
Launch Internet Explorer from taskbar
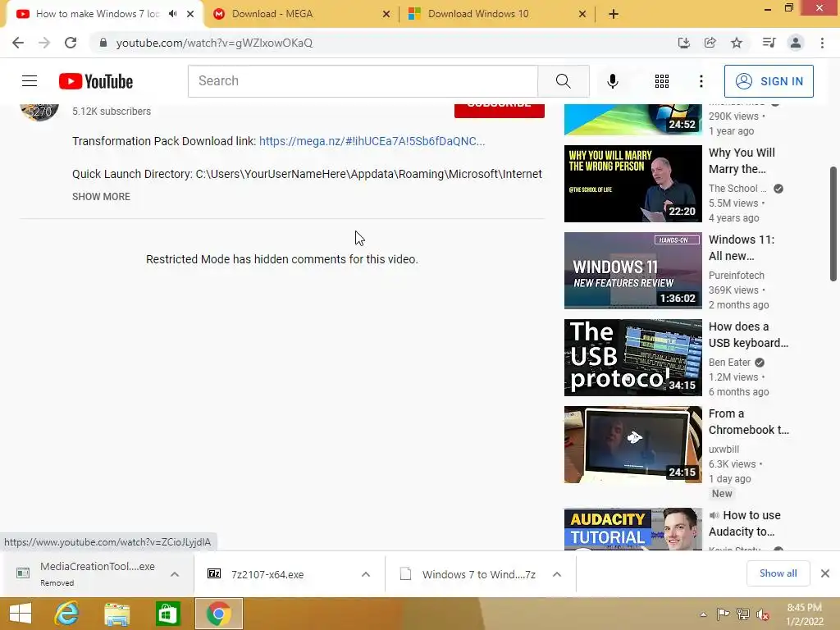tap(66, 614)
